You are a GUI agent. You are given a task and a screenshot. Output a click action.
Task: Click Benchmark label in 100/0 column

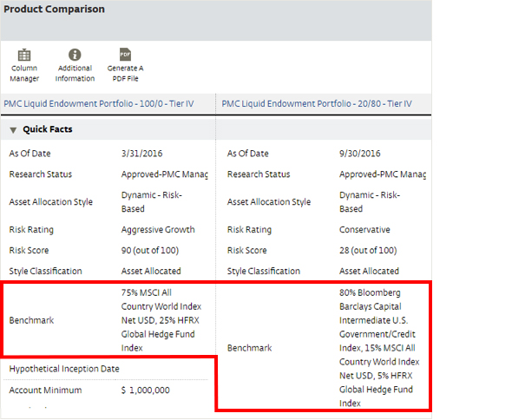click(31, 320)
